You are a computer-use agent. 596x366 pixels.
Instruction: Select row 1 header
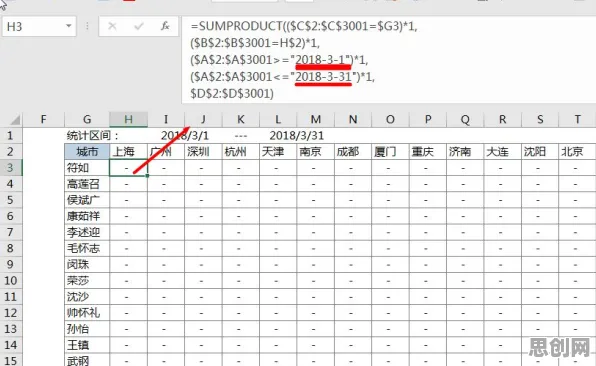tap(11, 136)
